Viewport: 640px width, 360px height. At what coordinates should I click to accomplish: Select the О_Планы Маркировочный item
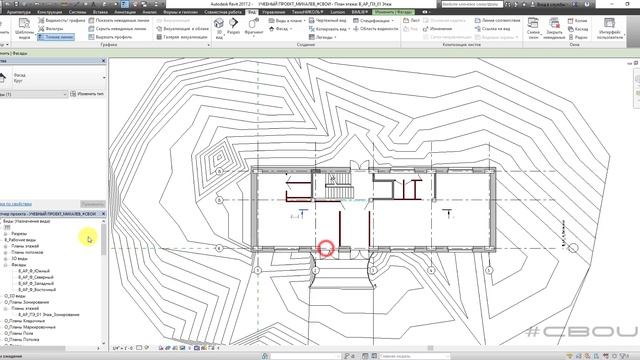tap(30, 327)
